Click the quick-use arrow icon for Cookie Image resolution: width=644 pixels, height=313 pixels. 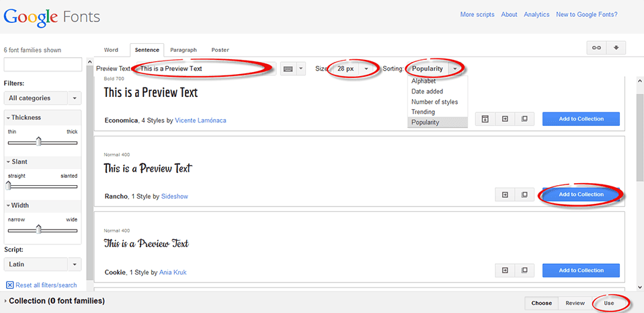[505, 270]
